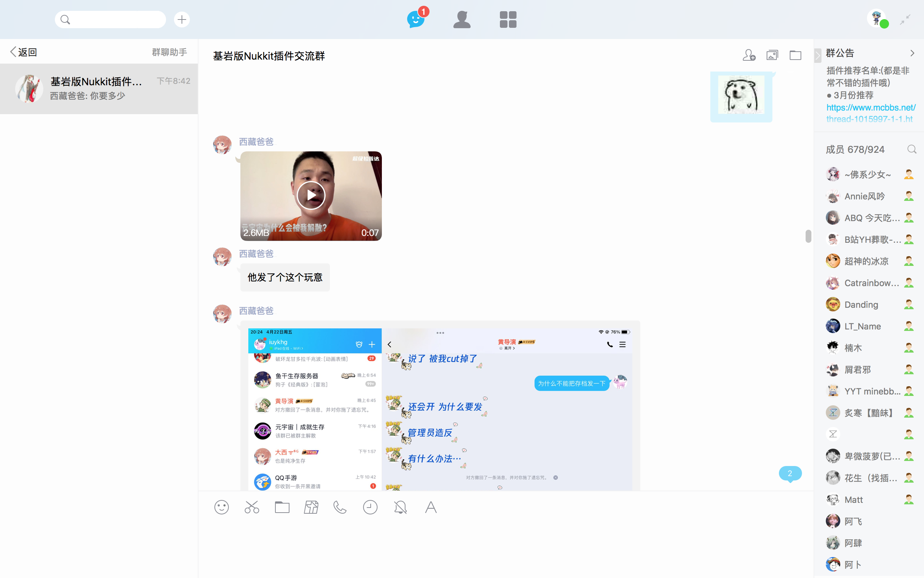Viewport: 924px width, 578px height.
Task: Open the red packet gift icon
Action: tap(311, 507)
